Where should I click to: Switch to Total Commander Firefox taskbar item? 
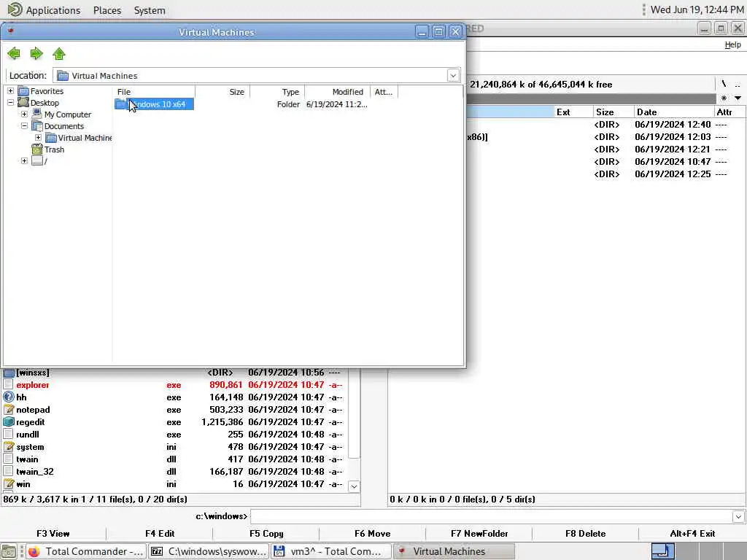[86, 551]
